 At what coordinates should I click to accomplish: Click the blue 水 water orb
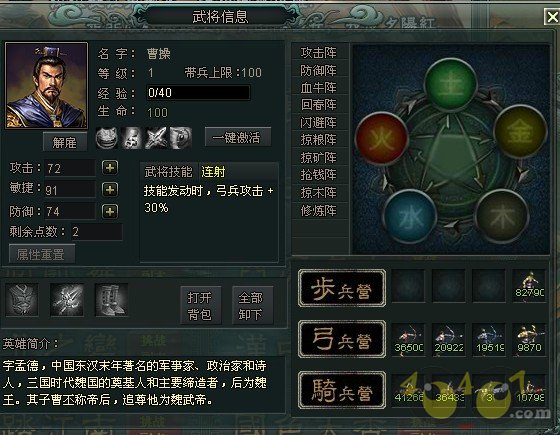(410, 216)
